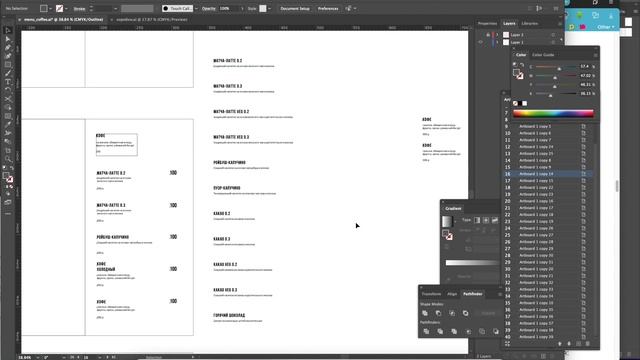Select the Direct Selection tool
Image resolution: width=640 pixels, height=360 pixels.
click(8, 39)
